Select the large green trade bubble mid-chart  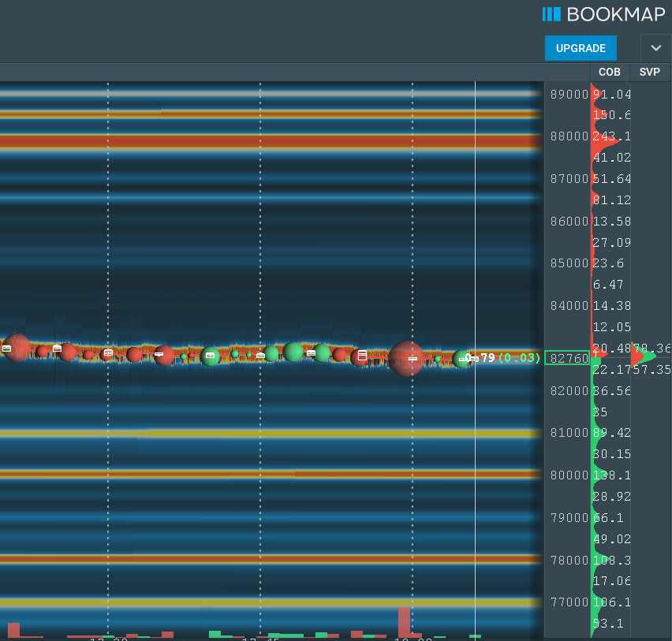click(292, 354)
